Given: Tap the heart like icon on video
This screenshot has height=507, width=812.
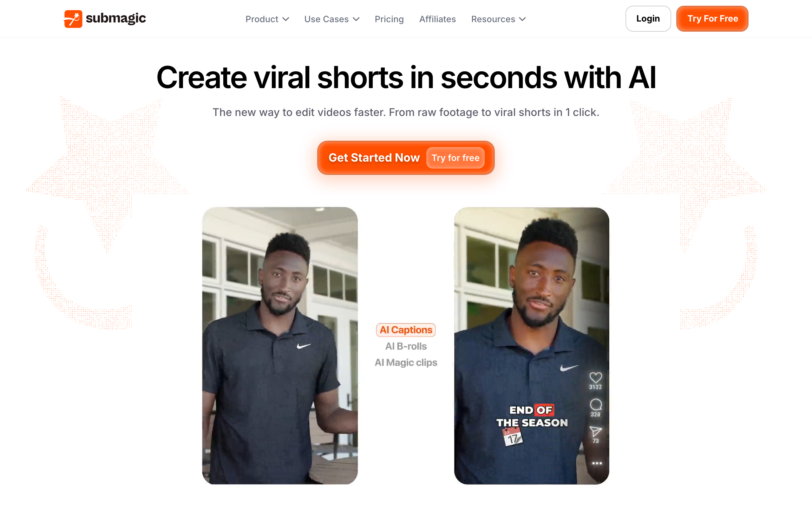Looking at the screenshot, I should tap(596, 378).
